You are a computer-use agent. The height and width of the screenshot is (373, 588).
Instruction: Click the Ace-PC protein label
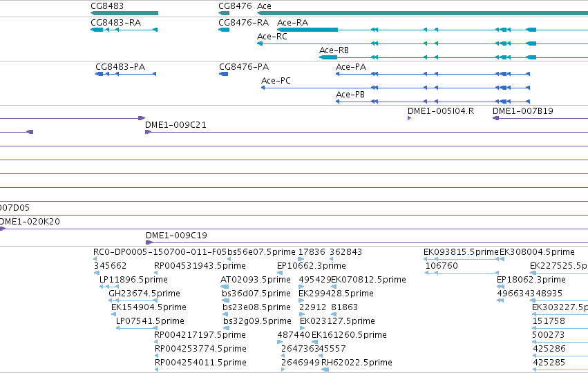276,81
